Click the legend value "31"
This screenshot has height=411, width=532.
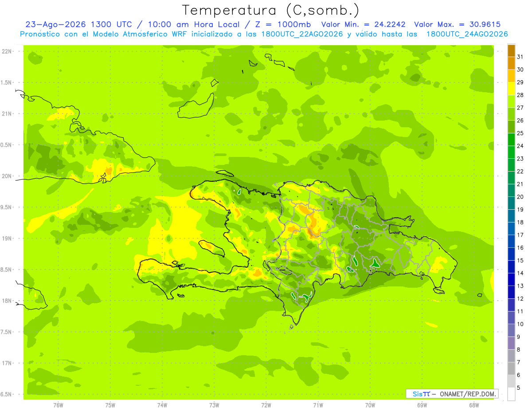click(520, 57)
